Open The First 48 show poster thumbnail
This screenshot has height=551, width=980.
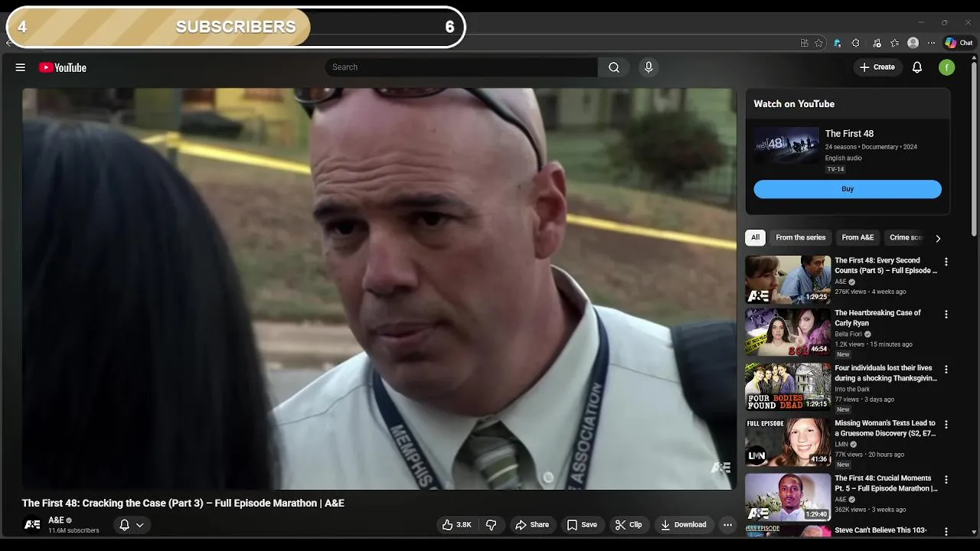point(786,145)
